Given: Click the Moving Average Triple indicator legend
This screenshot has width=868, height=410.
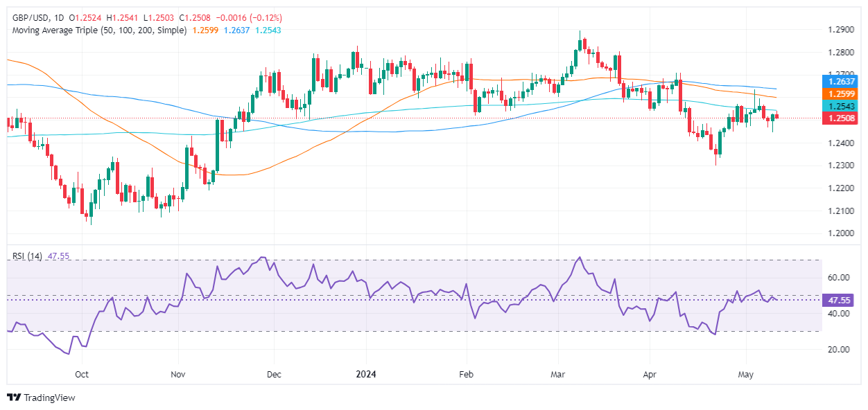Looking at the screenshot, I should 97,30.
